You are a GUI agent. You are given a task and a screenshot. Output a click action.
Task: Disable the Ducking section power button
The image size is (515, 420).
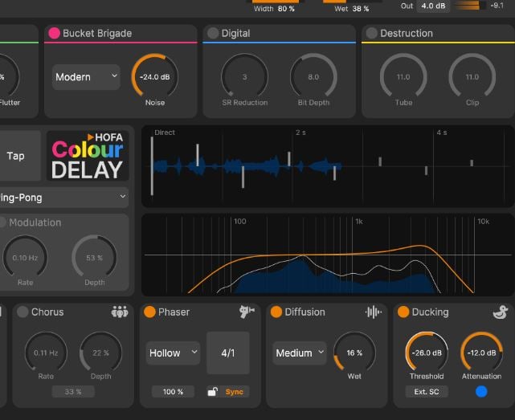pos(403,312)
